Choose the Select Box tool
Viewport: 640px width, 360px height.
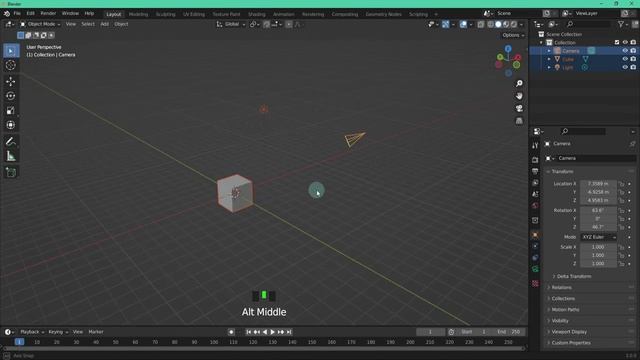pos(11,51)
